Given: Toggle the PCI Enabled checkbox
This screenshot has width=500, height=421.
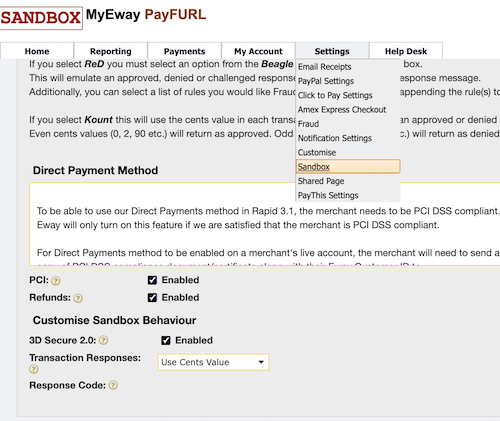Looking at the screenshot, I should tap(152, 280).
